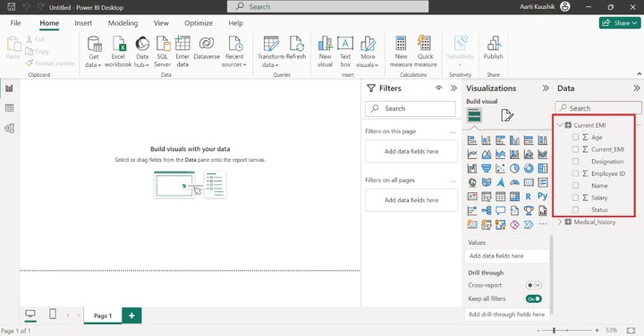The width and height of the screenshot is (644, 336).
Task: Select the Pie chart visual
Action: click(x=514, y=169)
